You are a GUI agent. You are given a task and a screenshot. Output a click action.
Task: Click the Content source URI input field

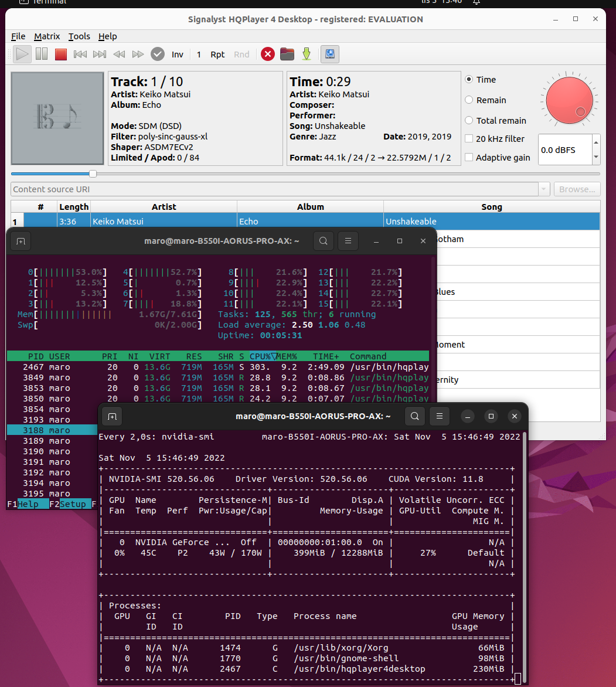(275, 189)
